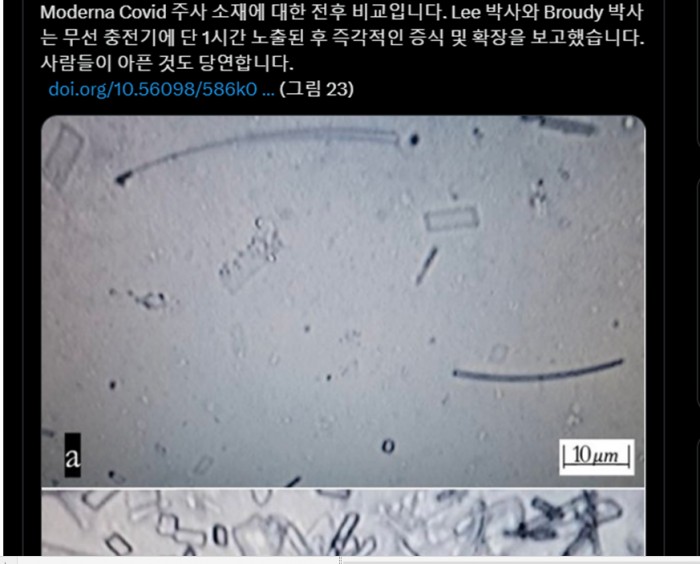Click the faint rectangle at image top-left corner
Image resolution: width=700 pixels, height=564 pixels.
point(64,155)
